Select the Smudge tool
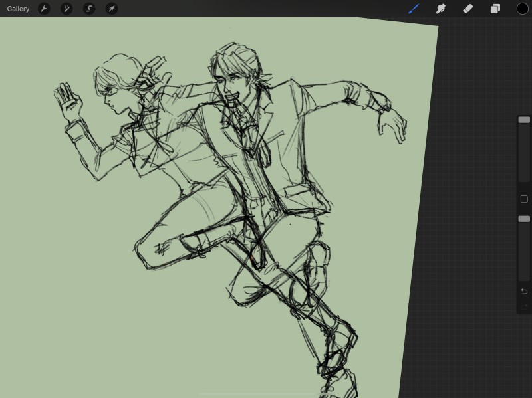The height and width of the screenshot is (398, 532). (440, 9)
